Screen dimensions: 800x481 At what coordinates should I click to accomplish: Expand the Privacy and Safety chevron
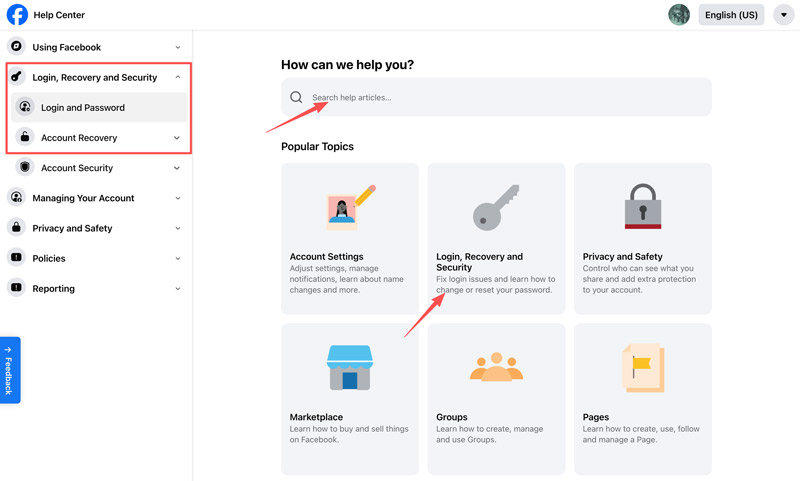pos(178,228)
